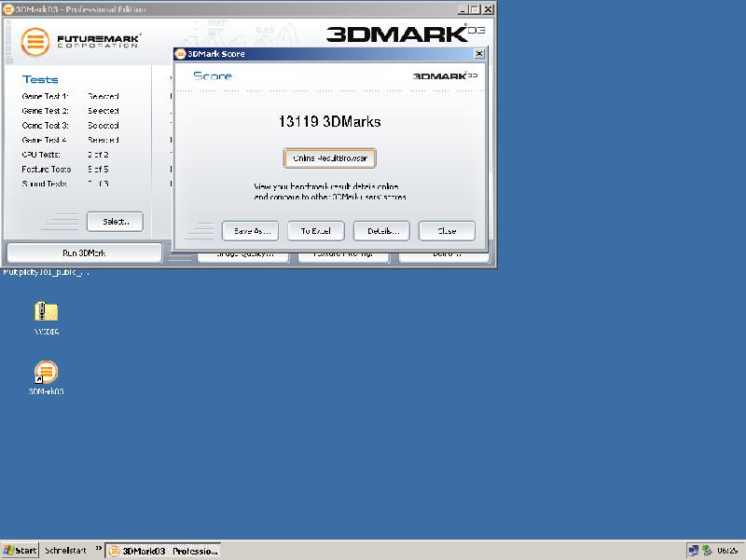
Task: Click the Score heading in dialog
Action: [213, 76]
